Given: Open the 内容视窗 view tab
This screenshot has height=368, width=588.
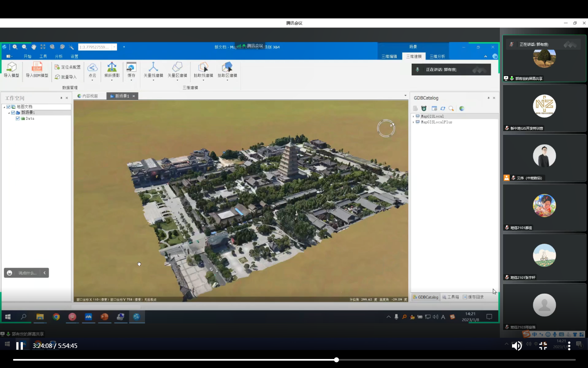Looking at the screenshot, I should (x=88, y=96).
